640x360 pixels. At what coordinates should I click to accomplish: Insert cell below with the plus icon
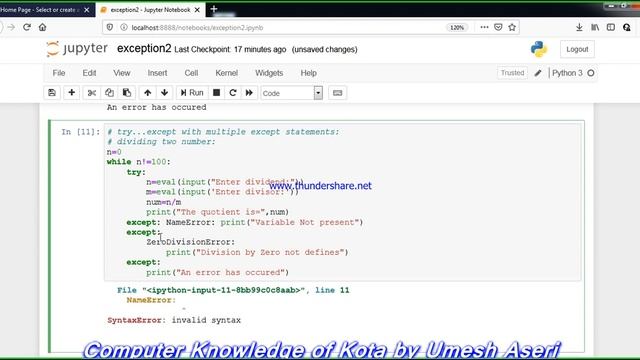pyautogui.click(x=71, y=93)
